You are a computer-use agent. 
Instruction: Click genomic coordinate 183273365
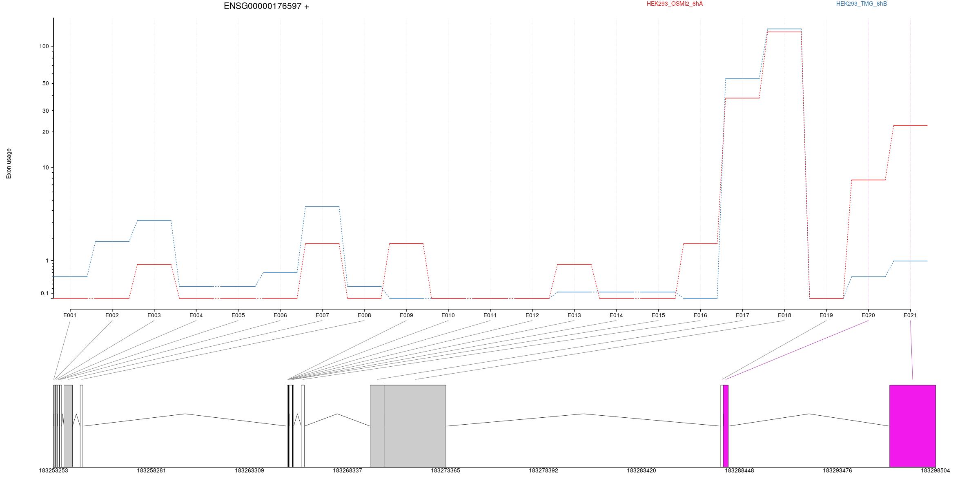[x=445, y=470]
